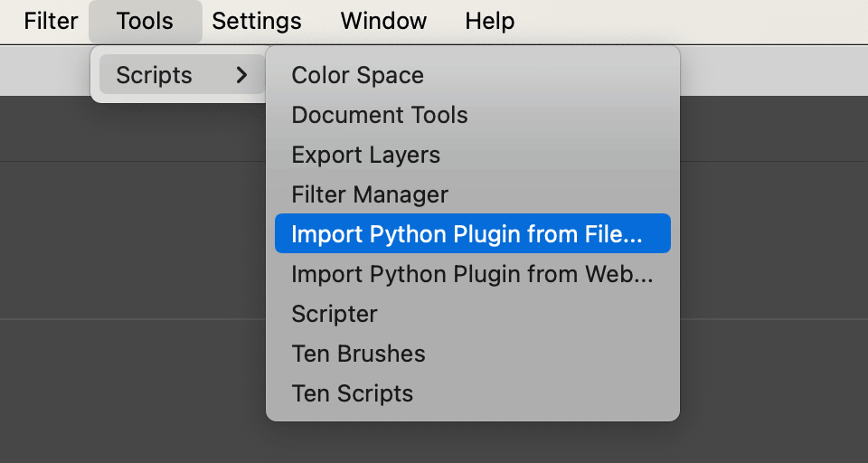Launch the Document Tools script
This screenshot has height=463, width=868.
click(x=379, y=115)
